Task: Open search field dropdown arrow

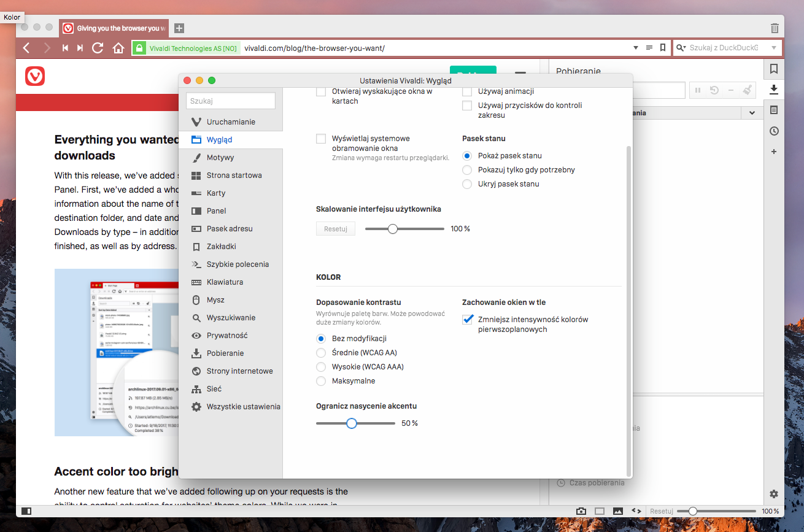Action: click(x=774, y=48)
